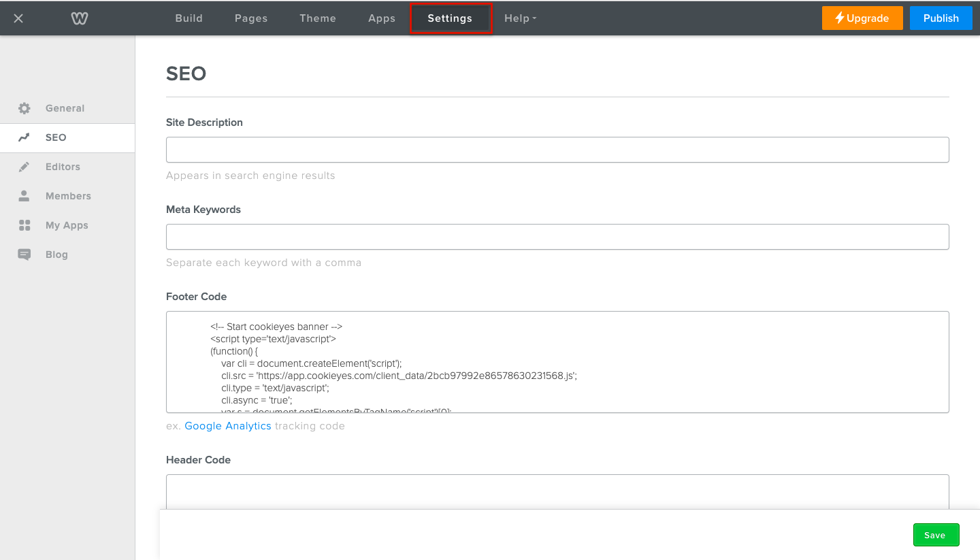Image resolution: width=980 pixels, height=560 pixels.
Task: Click the SEO page heading
Action: click(186, 73)
